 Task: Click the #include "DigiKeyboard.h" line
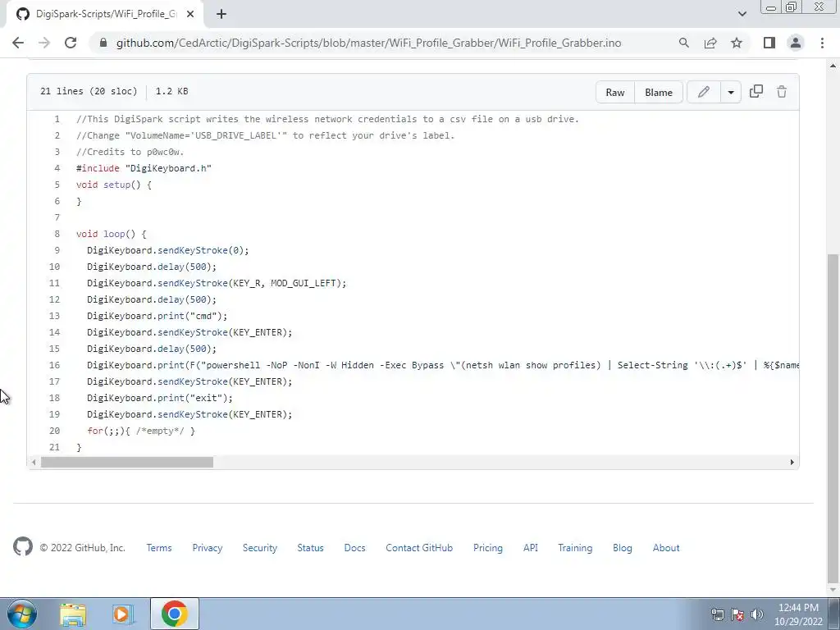pyautogui.click(x=144, y=168)
